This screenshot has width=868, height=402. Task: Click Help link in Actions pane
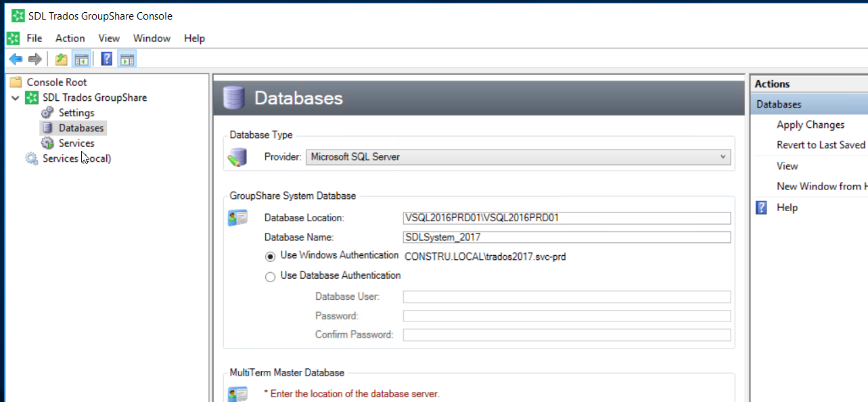click(787, 208)
